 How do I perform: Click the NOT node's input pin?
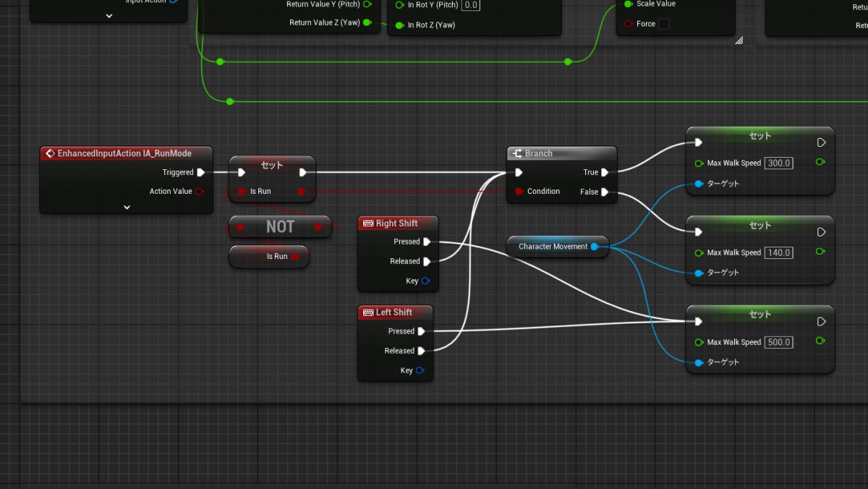pyautogui.click(x=242, y=227)
